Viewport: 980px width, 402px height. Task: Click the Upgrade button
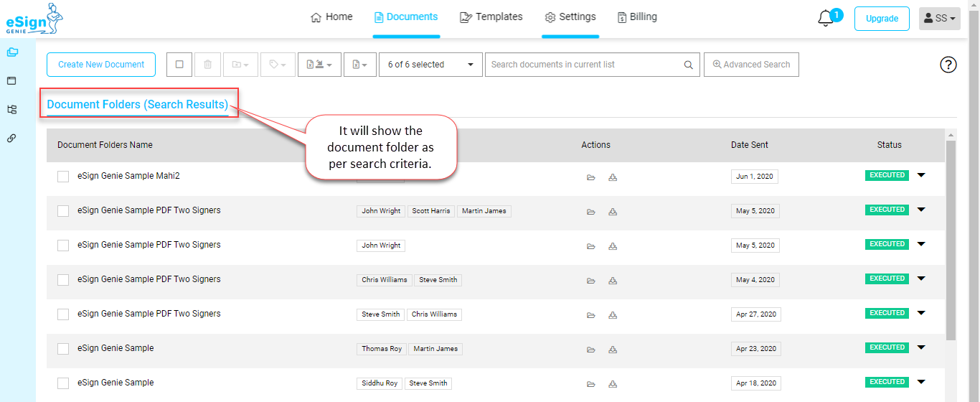(x=882, y=19)
